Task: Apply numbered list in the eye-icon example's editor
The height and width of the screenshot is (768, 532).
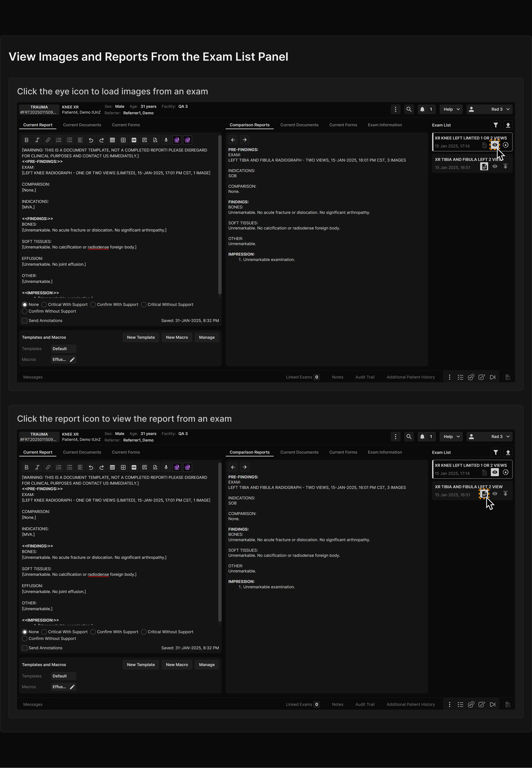Action: (59, 140)
